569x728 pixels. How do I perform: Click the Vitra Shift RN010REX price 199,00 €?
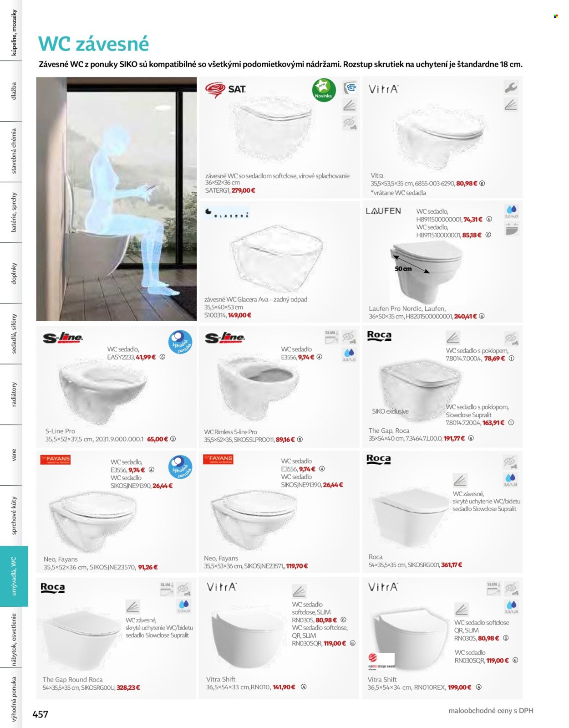pyautogui.click(x=459, y=687)
